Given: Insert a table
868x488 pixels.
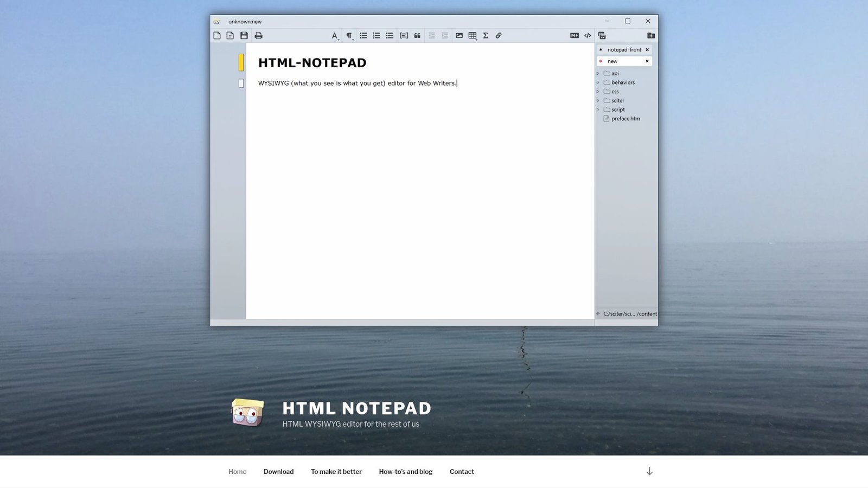Looking at the screenshot, I should tap(471, 35).
